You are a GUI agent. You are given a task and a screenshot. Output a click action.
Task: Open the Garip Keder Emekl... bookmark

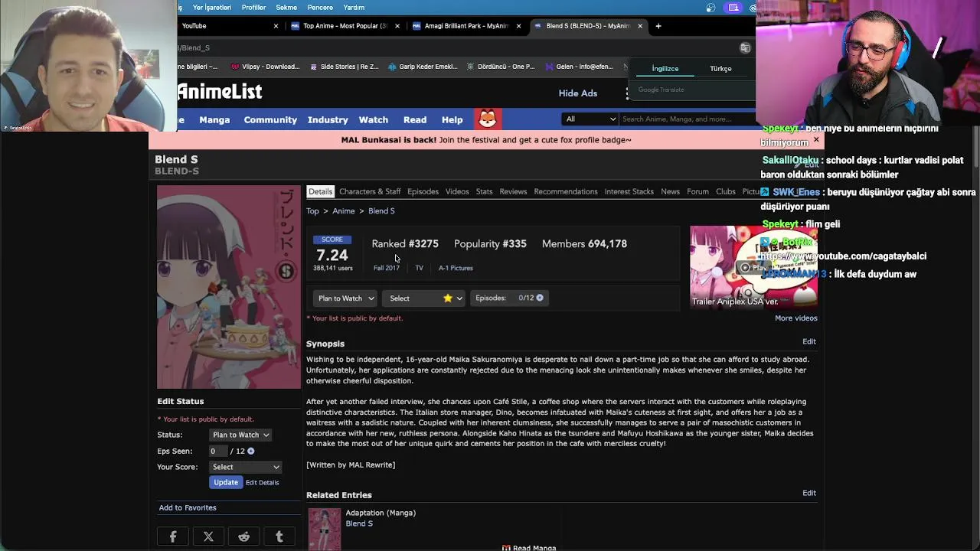[423, 67]
